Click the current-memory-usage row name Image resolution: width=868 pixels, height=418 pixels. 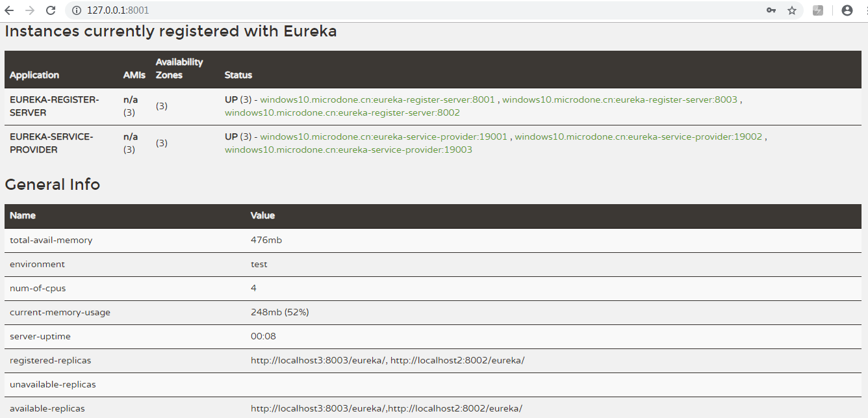click(x=60, y=312)
